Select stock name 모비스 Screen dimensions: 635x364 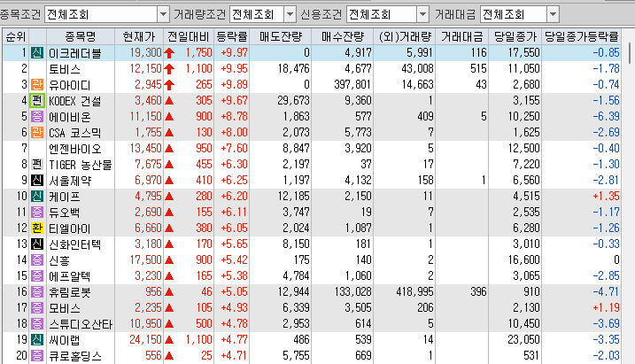pyautogui.click(x=65, y=307)
